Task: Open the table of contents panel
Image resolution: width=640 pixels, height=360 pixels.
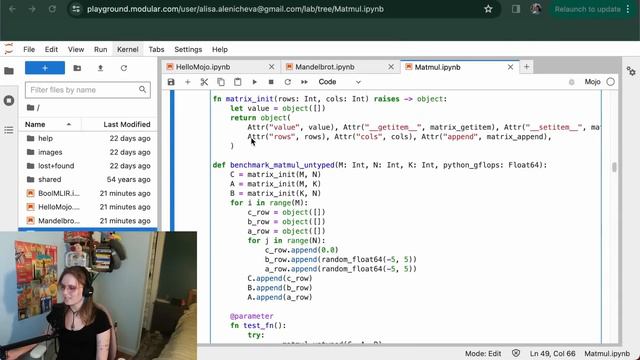Action: click(x=9, y=130)
